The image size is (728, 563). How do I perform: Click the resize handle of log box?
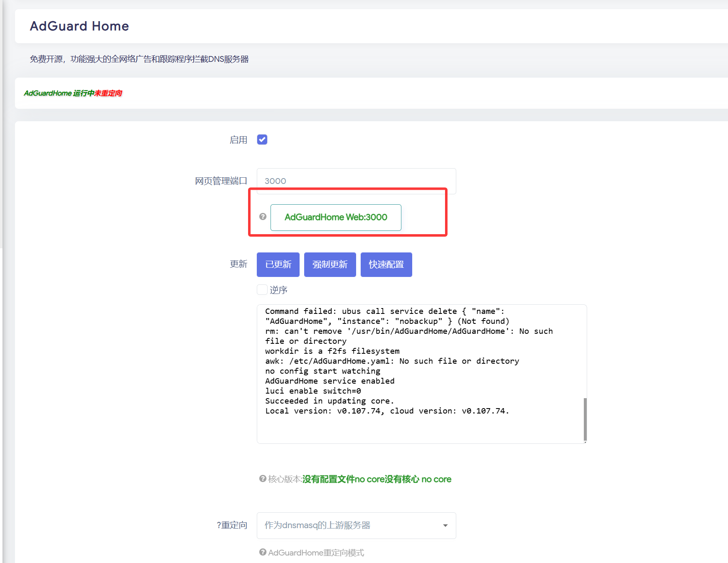click(585, 442)
